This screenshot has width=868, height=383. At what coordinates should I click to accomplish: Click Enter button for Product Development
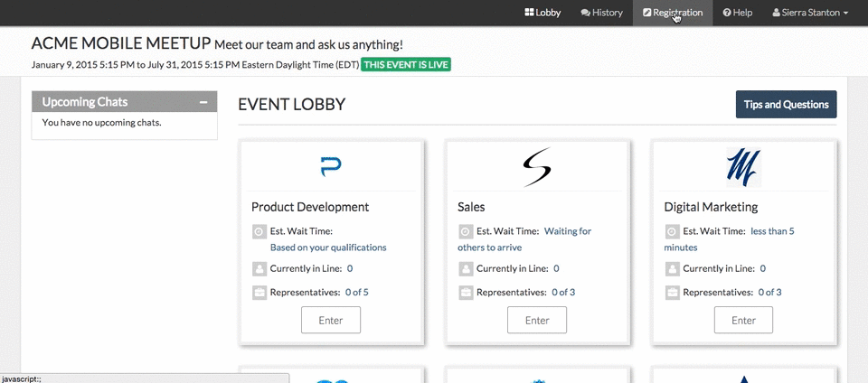click(x=331, y=320)
